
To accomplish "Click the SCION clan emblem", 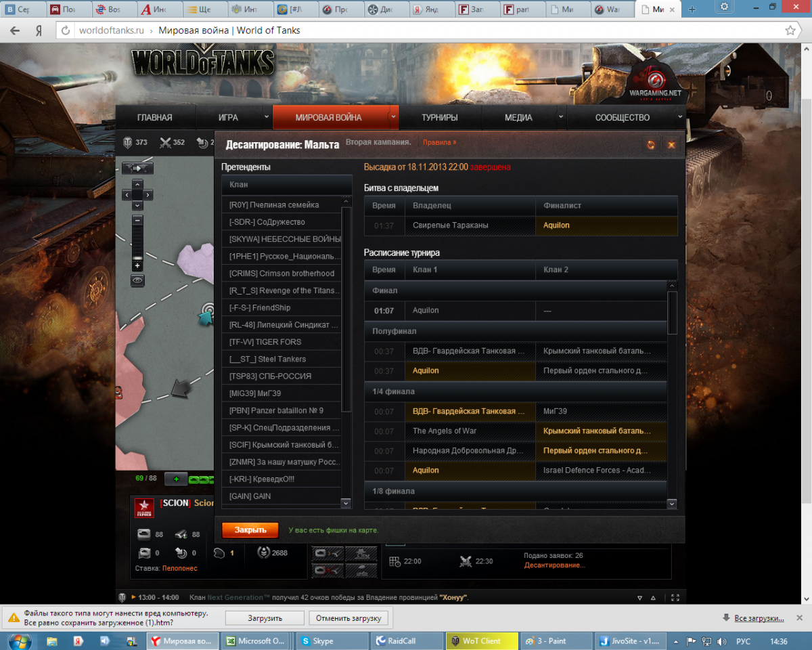I will (x=143, y=508).
